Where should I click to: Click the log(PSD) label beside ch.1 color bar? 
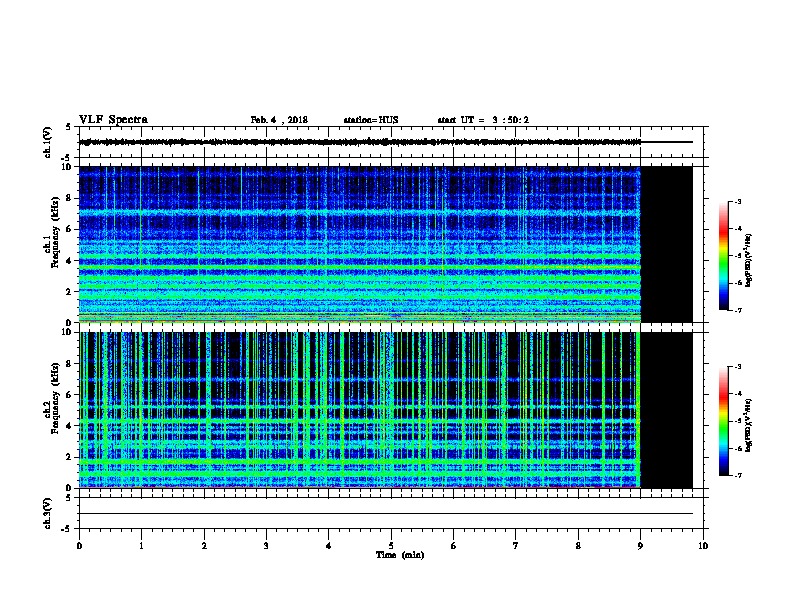[x=749, y=260]
